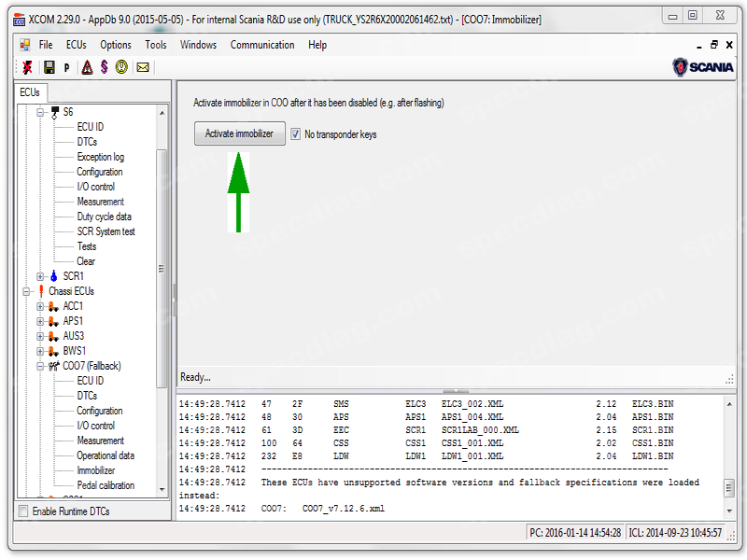Viewport: 747px width, 560px height.
Task: Click the ECU tree vertical scrollbar
Action: pos(162,271)
